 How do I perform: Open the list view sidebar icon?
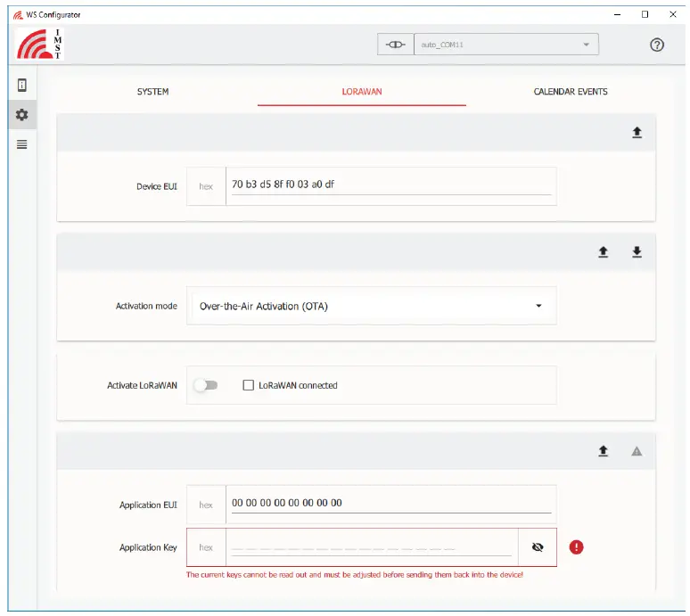22,144
